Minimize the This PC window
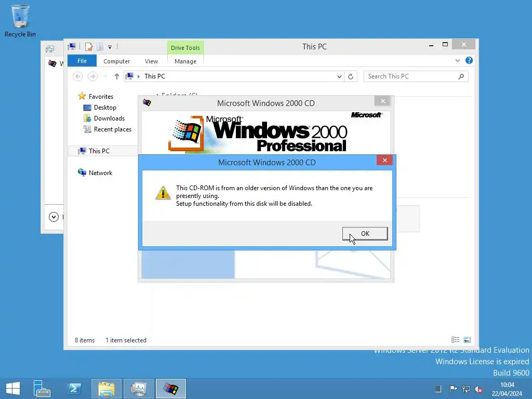This screenshot has height=399, width=532. click(431, 45)
